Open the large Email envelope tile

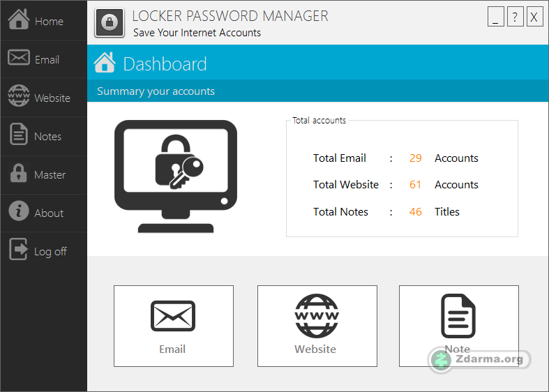(174, 326)
